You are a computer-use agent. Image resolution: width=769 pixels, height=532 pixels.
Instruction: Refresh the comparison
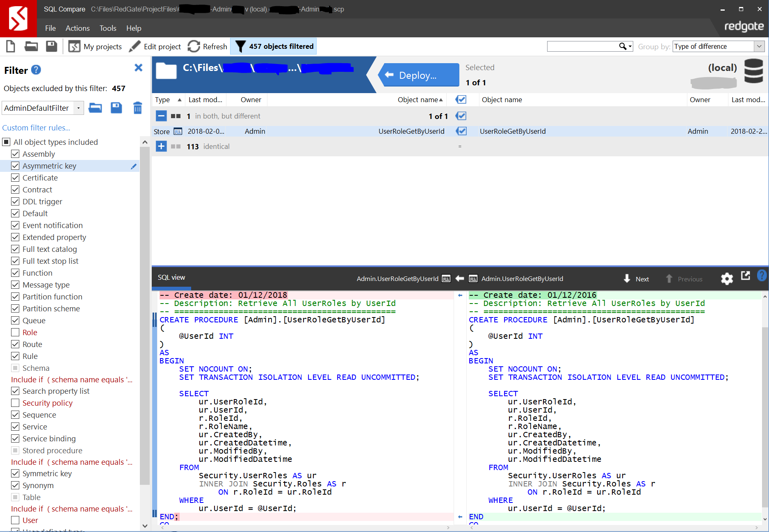pyautogui.click(x=208, y=46)
